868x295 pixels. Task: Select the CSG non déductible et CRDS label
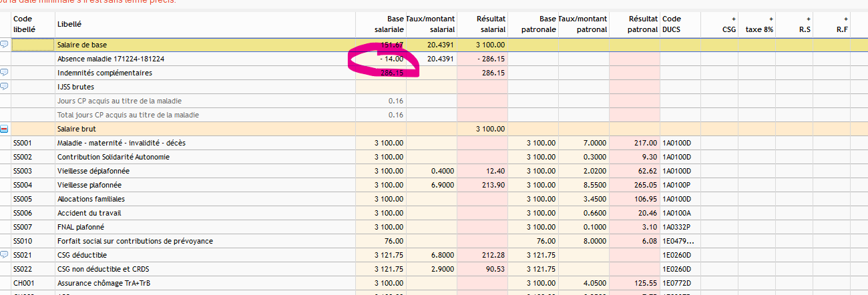click(x=103, y=269)
